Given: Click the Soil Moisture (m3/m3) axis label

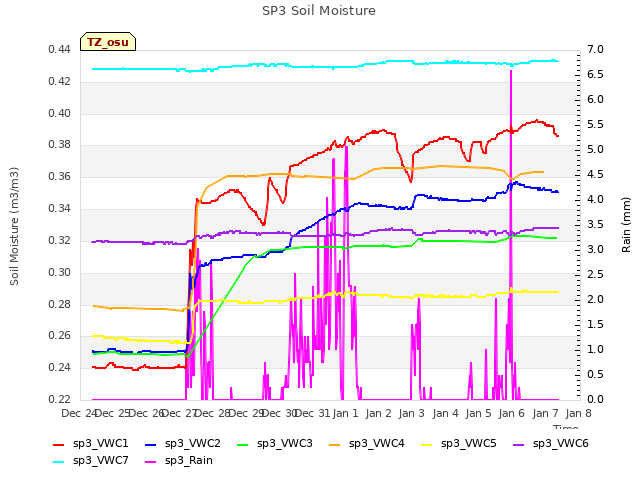Looking at the screenshot, I should point(14,226).
